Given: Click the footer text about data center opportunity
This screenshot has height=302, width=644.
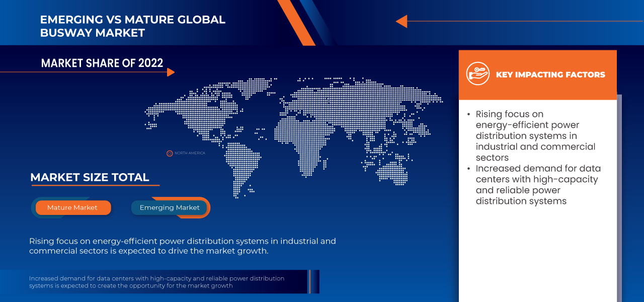Looking at the screenshot, I should coord(156,282).
